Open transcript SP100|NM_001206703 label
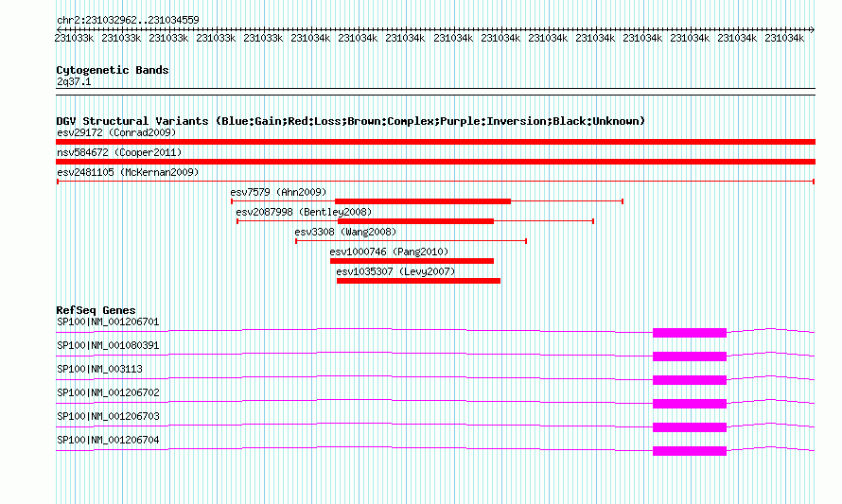 coord(108,416)
